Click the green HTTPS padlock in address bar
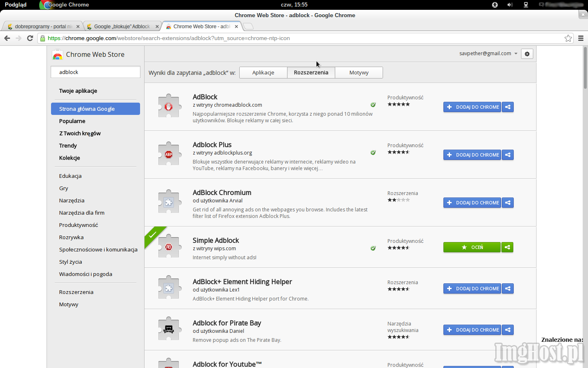The height and width of the screenshot is (368, 588). coord(42,38)
